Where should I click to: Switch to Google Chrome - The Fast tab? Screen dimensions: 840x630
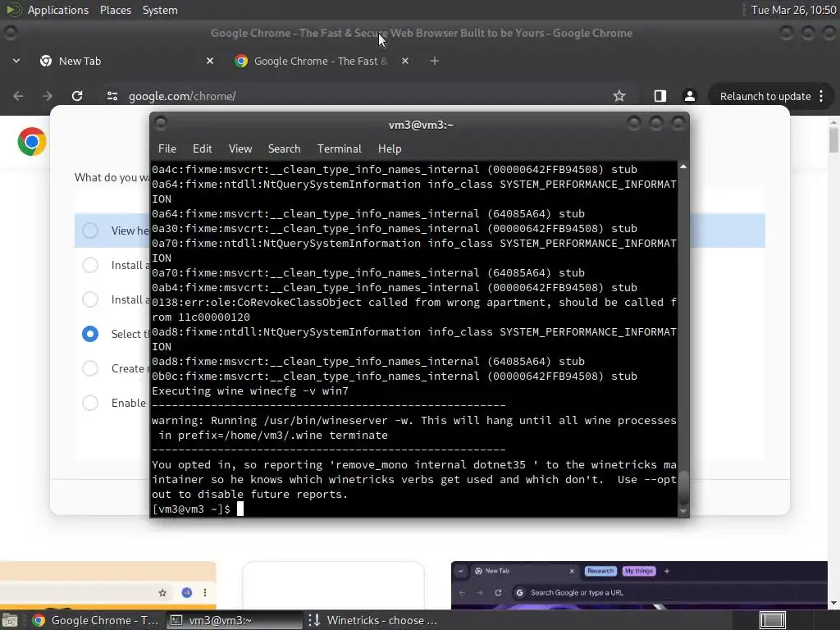pyautogui.click(x=320, y=61)
